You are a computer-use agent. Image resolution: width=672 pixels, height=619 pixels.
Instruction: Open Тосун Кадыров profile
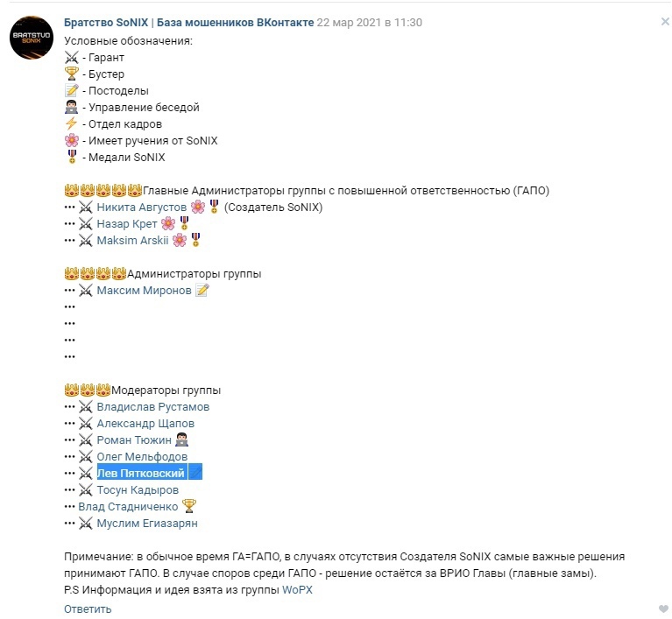(138, 489)
